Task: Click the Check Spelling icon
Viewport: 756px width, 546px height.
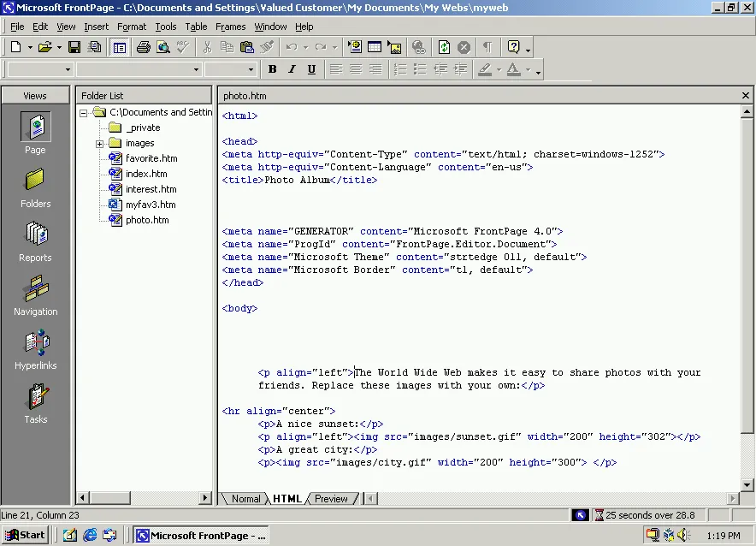Action: [181, 46]
